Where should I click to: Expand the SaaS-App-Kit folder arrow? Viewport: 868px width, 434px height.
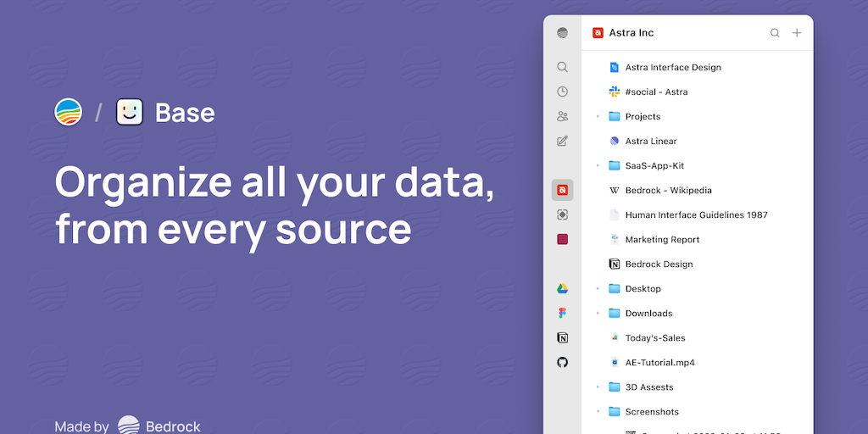[x=598, y=165]
